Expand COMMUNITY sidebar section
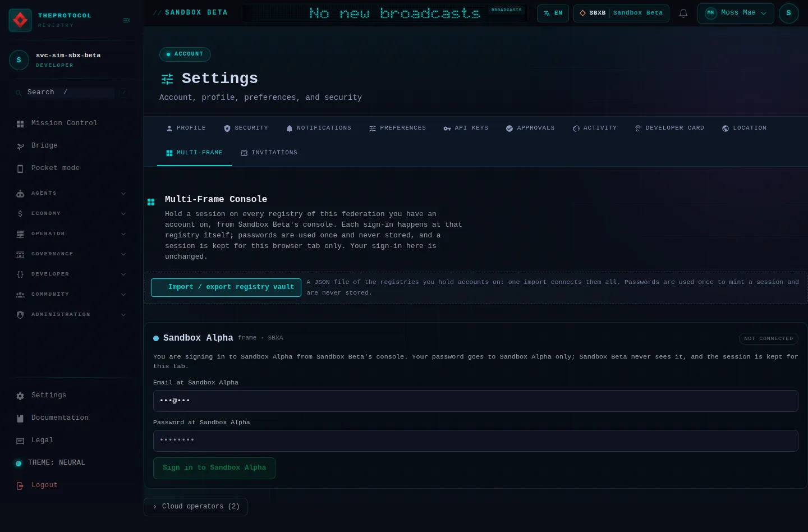The image size is (808, 532). 72,294
